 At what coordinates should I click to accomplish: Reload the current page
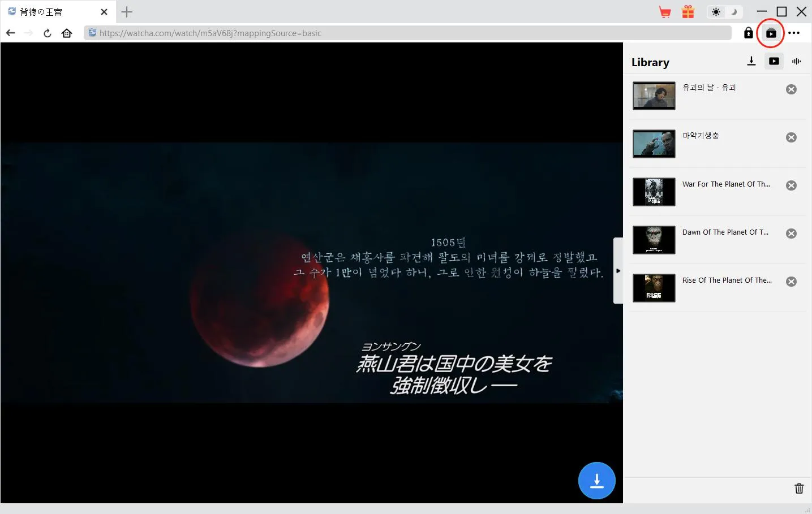click(48, 33)
